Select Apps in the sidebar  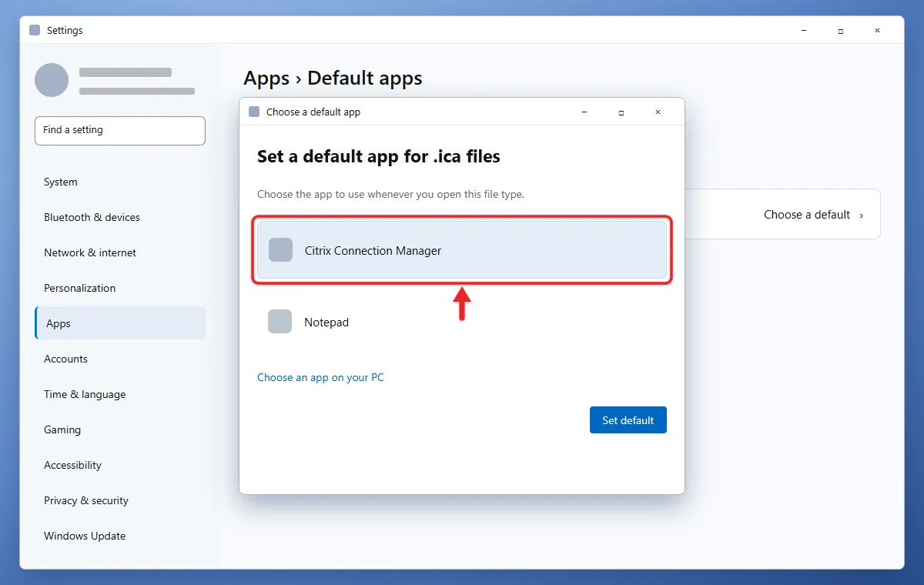120,323
